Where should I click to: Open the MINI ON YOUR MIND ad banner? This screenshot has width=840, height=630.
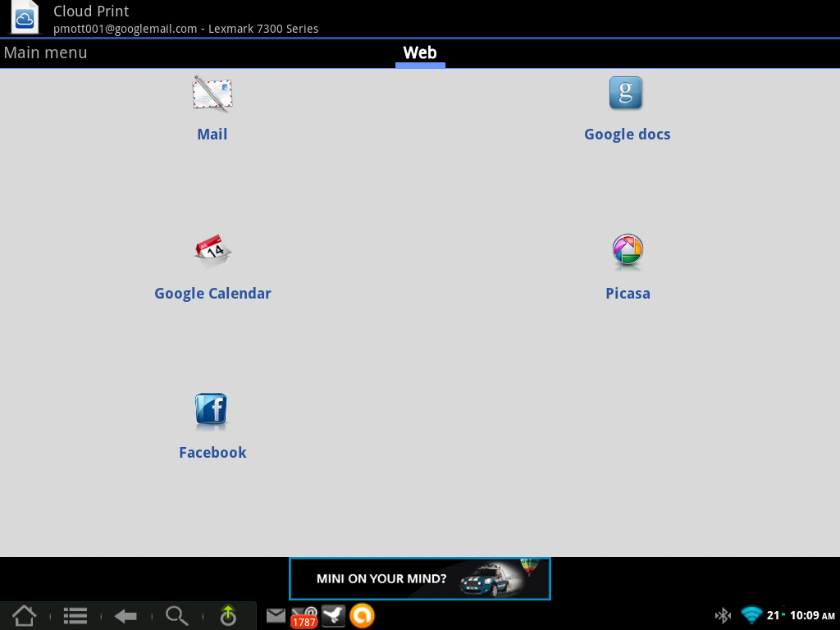pyautogui.click(x=420, y=578)
